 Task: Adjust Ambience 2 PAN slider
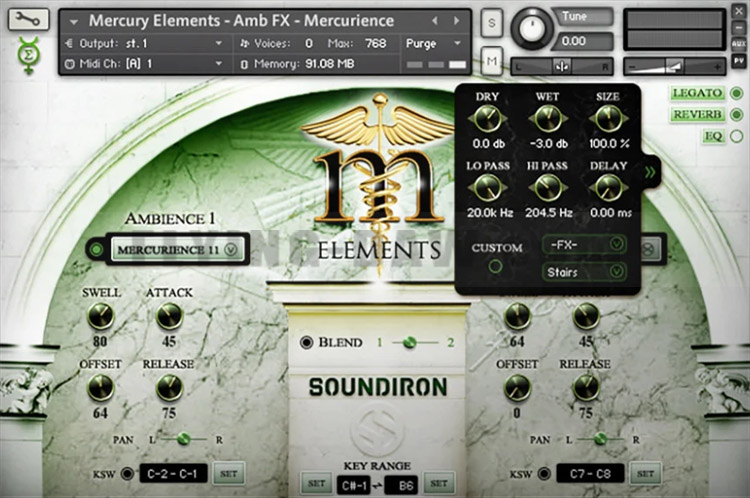coord(600,439)
